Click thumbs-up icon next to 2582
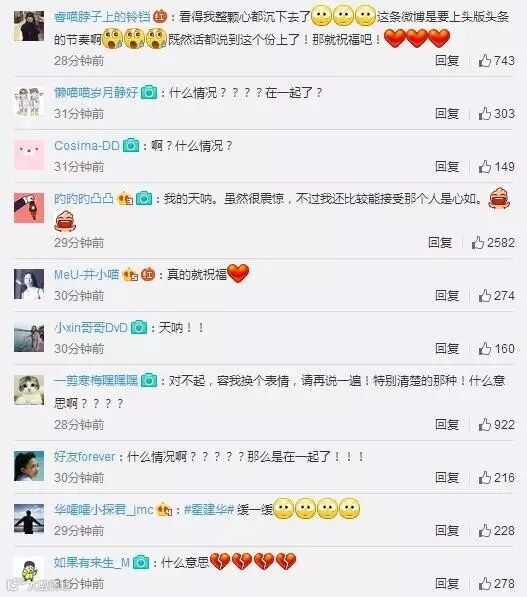The image size is (527, 597). pyautogui.click(x=477, y=243)
